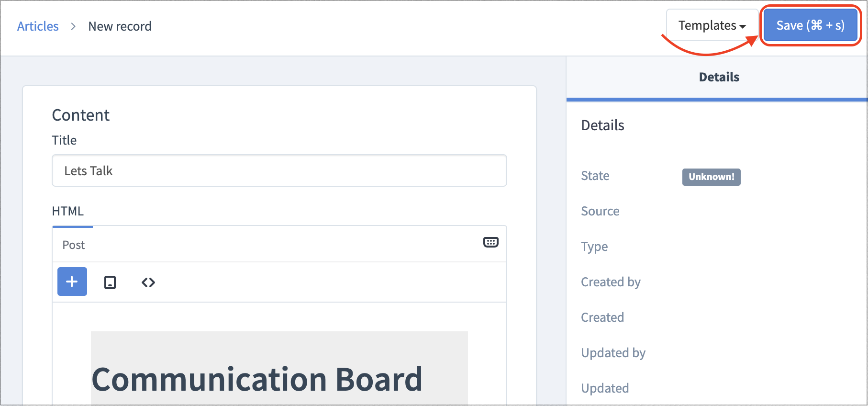Screen dimensions: 868x406
Task: Click the Source field in Details panel
Action: 600,211
